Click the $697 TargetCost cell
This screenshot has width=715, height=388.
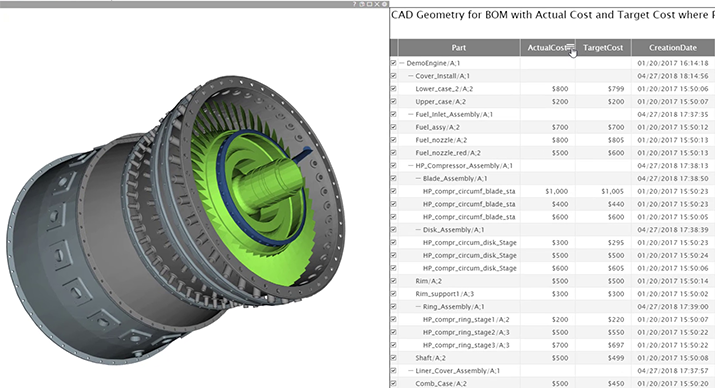pos(616,345)
